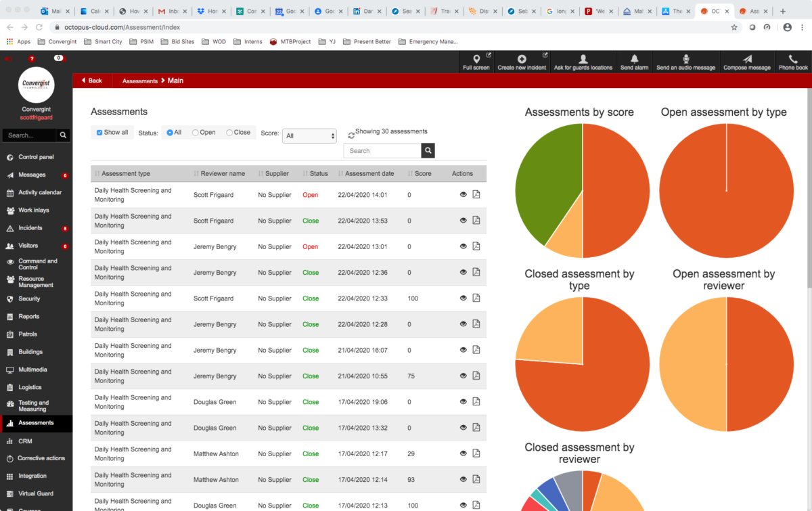The width and height of the screenshot is (812, 511).
Task: View the first assessment with the eye icon
Action: tap(463, 194)
